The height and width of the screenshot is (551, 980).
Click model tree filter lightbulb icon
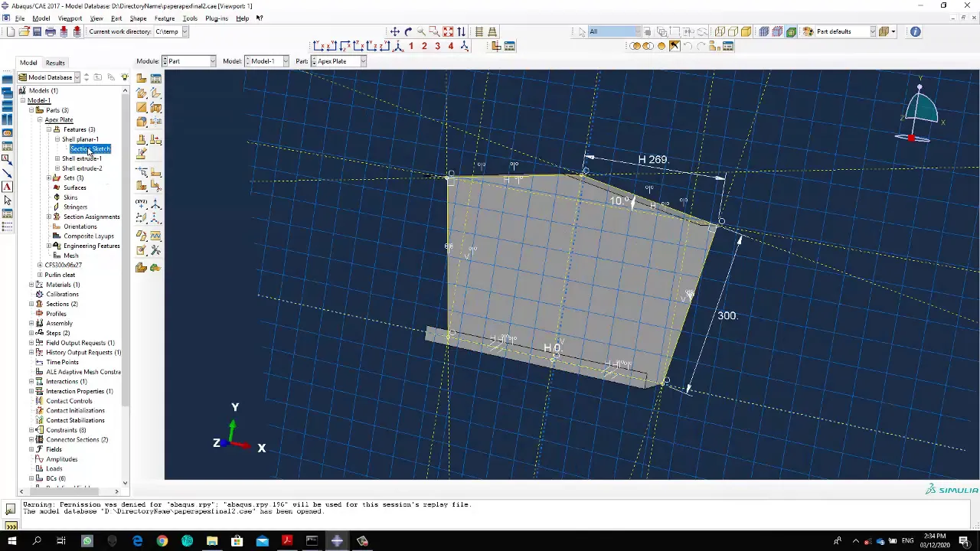[x=125, y=77]
